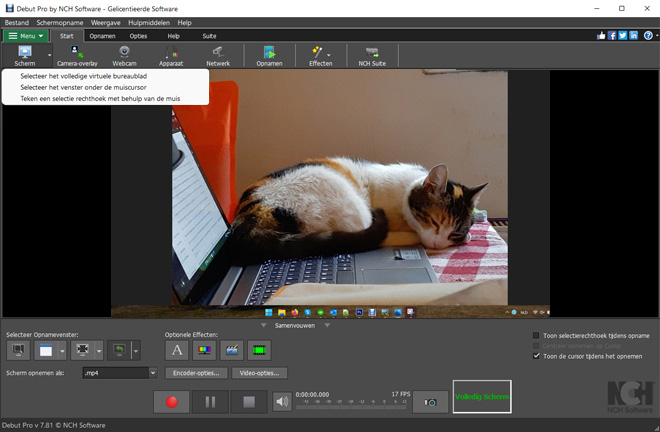The height and width of the screenshot is (432, 660).
Task: Open the Twitter share icon
Action: click(x=623, y=36)
